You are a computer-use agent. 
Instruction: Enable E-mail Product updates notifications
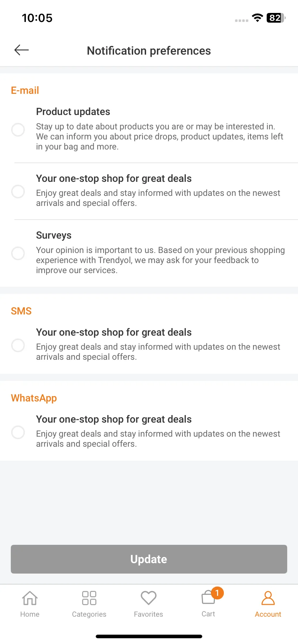coord(18,129)
